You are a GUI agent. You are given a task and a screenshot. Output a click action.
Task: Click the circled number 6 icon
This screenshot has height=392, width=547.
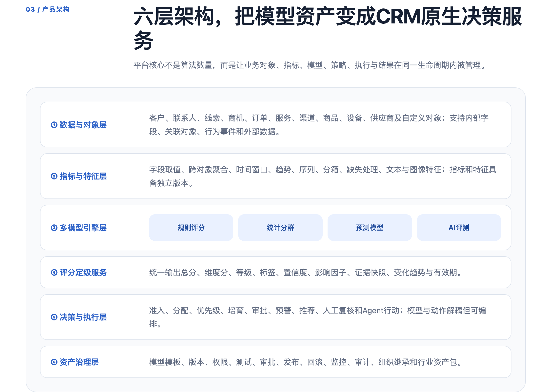(x=54, y=362)
